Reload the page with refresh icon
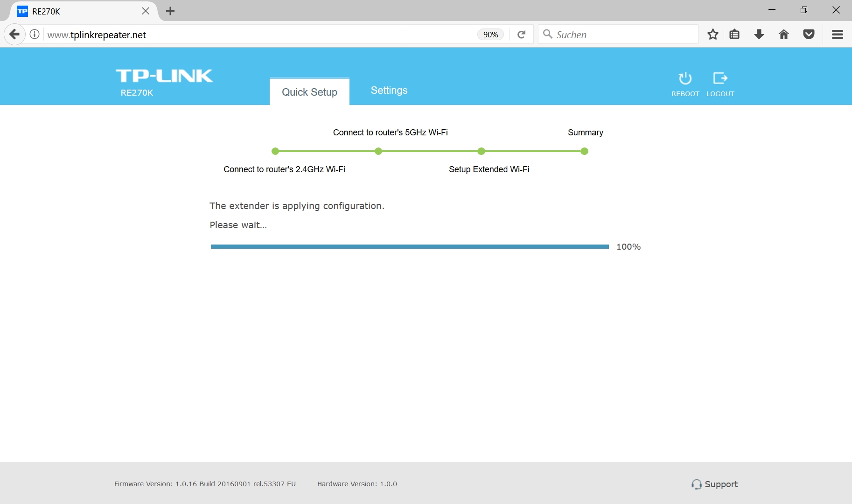 pos(522,35)
